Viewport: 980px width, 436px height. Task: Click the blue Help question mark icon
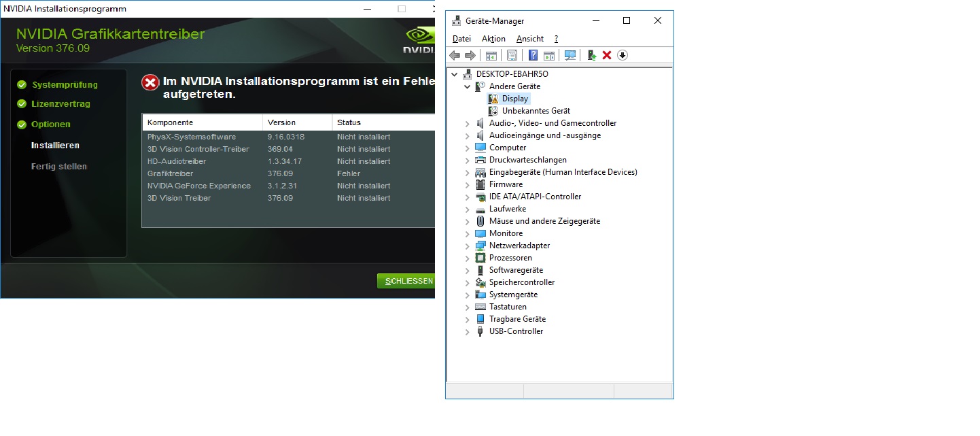click(x=533, y=55)
